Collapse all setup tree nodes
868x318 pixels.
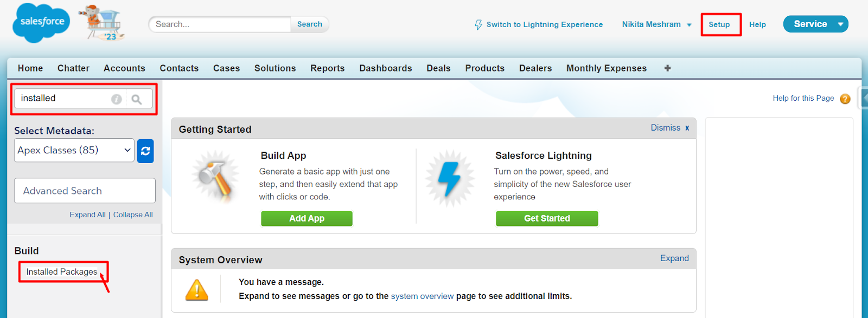point(133,215)
